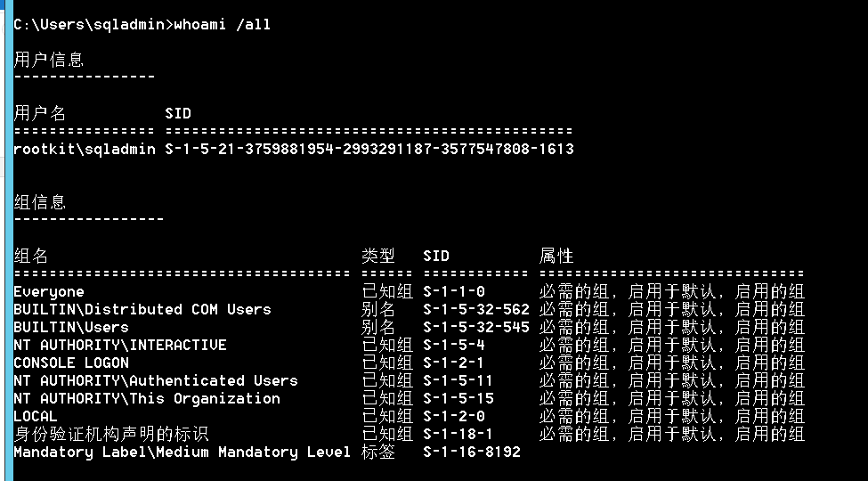Click NT AUTHORITY\Authenticated Users entry
Screen dimensions: 868x481
coord(156,380)
